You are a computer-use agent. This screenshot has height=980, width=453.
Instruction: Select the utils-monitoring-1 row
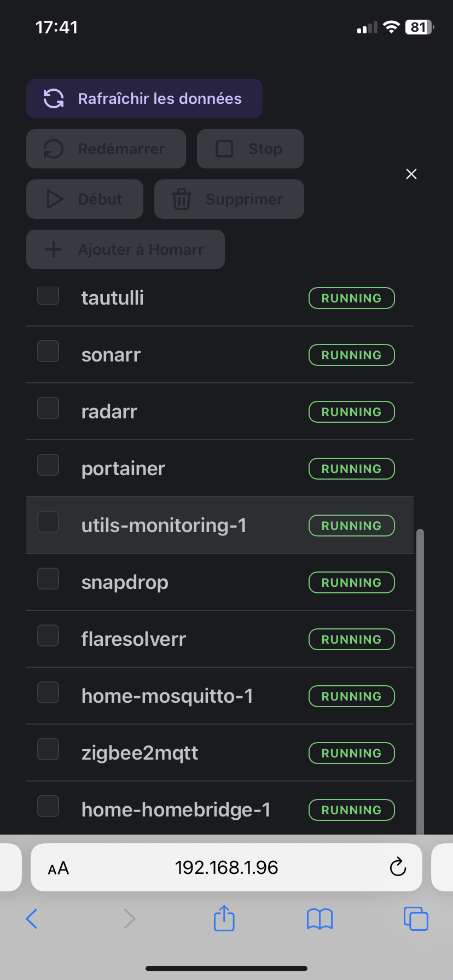tap(164, 525)
